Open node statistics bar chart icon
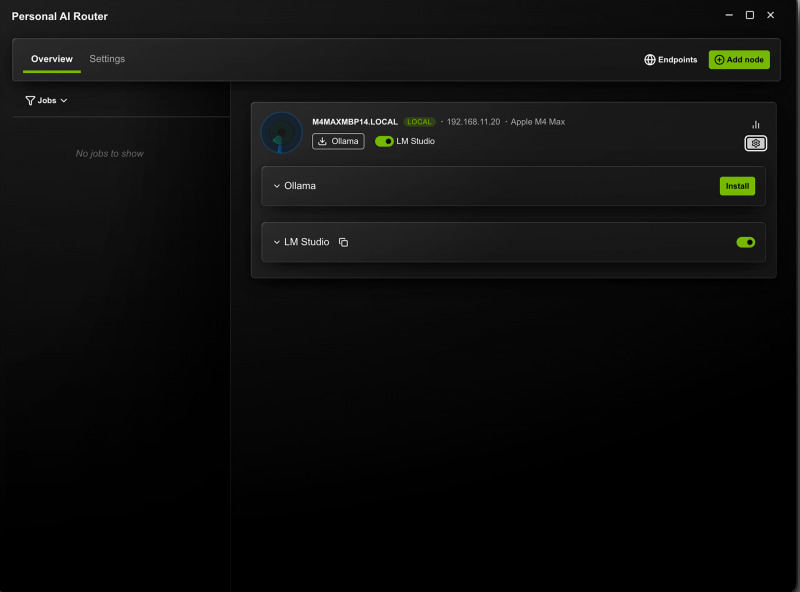The width and height of the screenshot is (800, 592). [756, 125]
